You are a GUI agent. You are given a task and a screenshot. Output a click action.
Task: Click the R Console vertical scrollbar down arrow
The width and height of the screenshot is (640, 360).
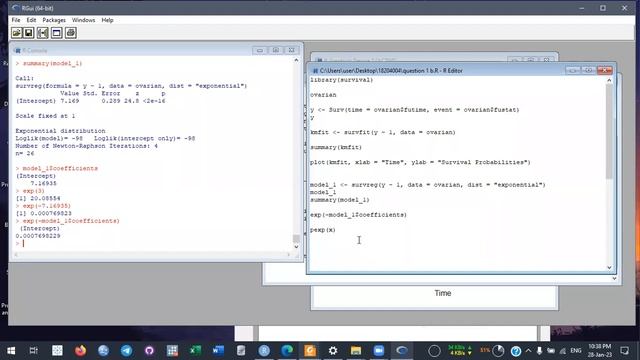[296, 247]
